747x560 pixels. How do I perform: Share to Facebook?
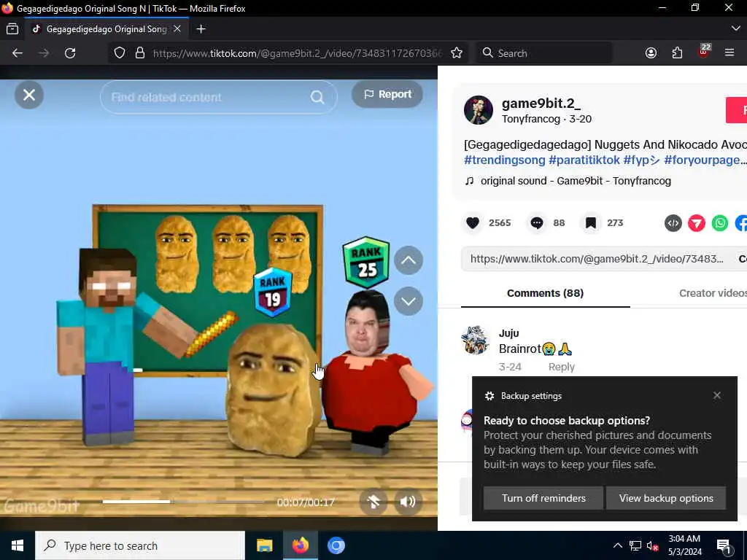click(x=741, y=223)
